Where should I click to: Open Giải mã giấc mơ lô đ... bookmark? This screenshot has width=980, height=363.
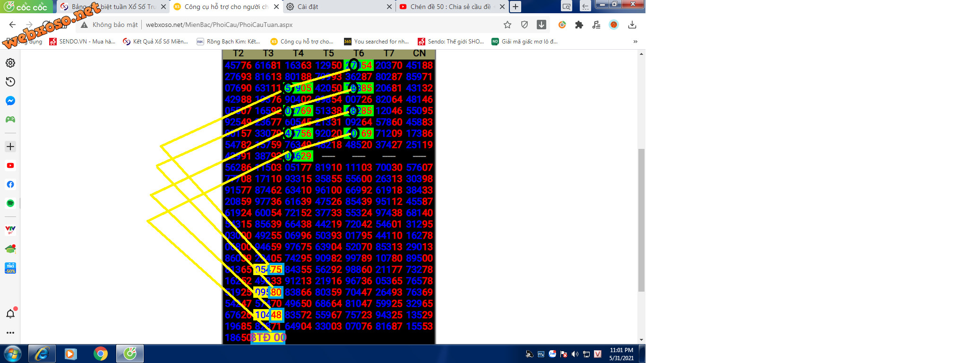coord(524,42)
